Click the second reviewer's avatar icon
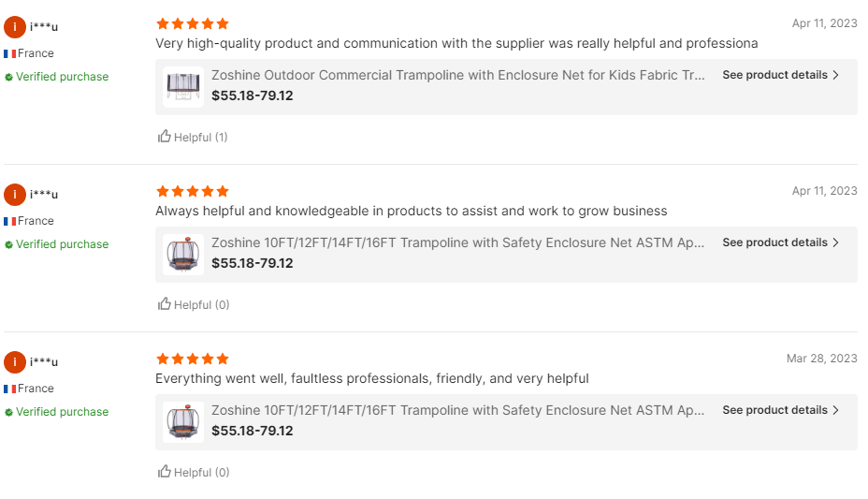868x499 pixels. [15, 195]
